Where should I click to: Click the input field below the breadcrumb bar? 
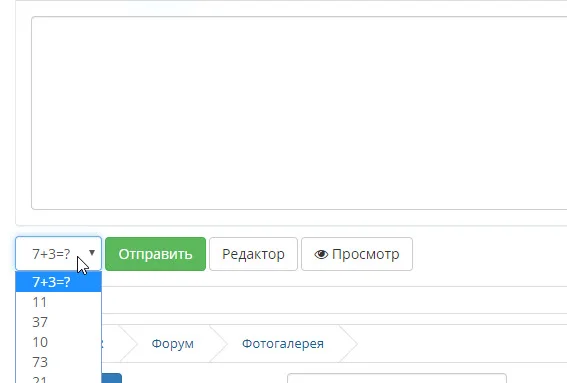(397, 378)
